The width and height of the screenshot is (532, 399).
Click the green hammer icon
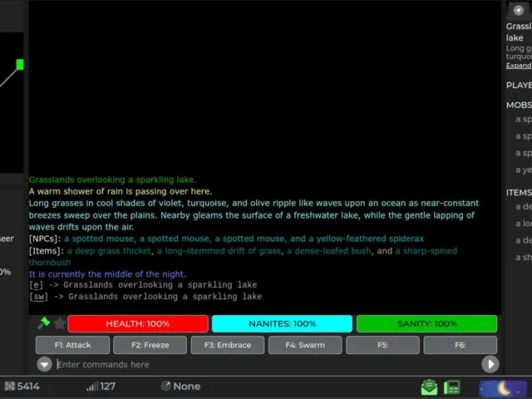(x=44, y=323)
